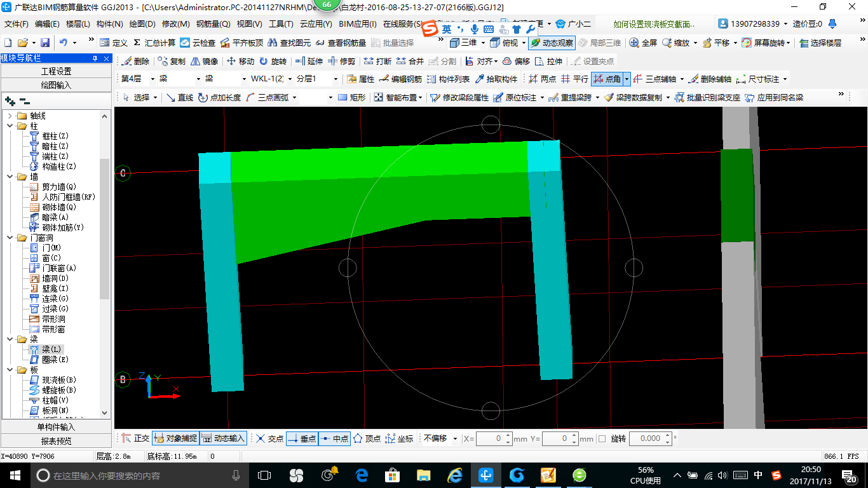Screen dimensions: 868x488
Task: Open the 视图(V) menu
Action: [x=249, y=24]
